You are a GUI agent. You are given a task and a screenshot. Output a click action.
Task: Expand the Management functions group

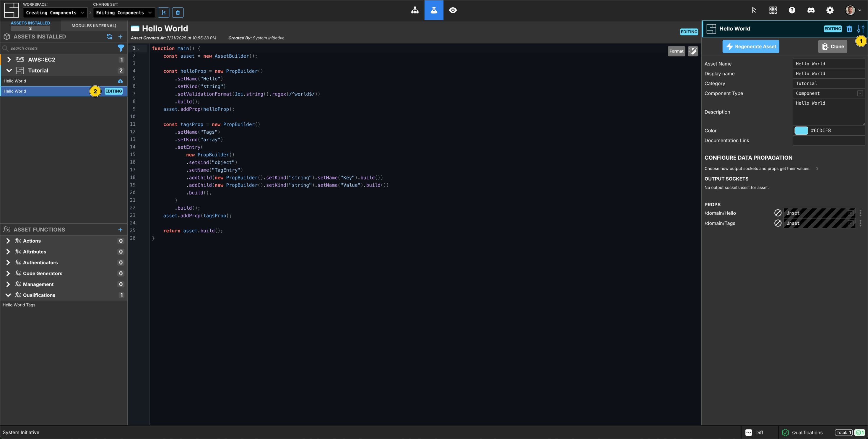click(8, 284)
